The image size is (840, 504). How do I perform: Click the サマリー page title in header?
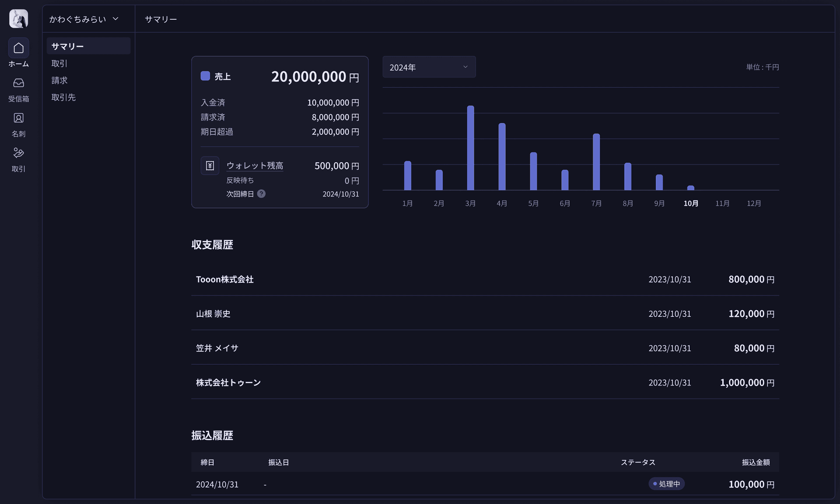point(161,19)
